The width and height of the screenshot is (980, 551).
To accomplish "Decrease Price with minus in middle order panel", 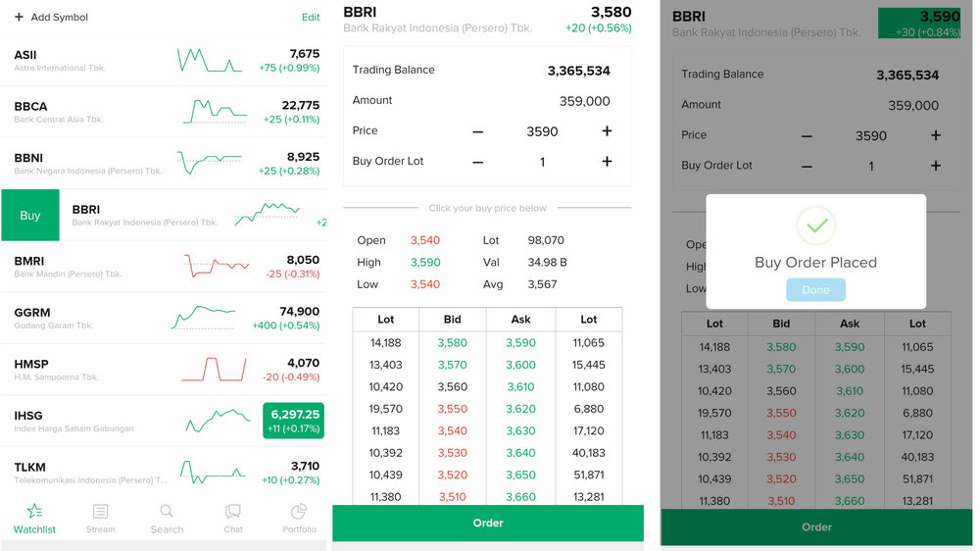I will click(x=478, y=131).
